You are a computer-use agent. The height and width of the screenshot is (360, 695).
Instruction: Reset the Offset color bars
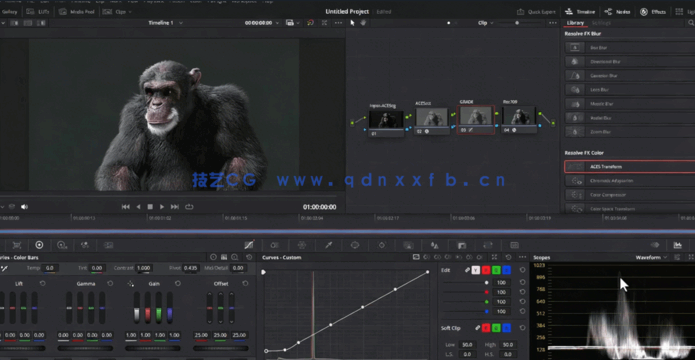click(245, 283)
